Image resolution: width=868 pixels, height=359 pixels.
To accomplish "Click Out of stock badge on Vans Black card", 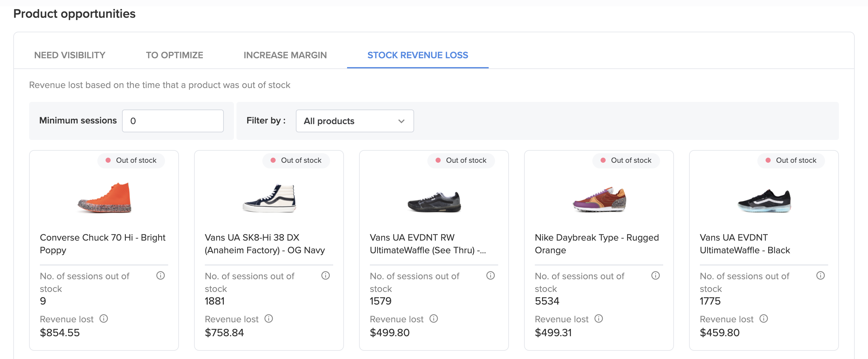I will coord(791,160).
